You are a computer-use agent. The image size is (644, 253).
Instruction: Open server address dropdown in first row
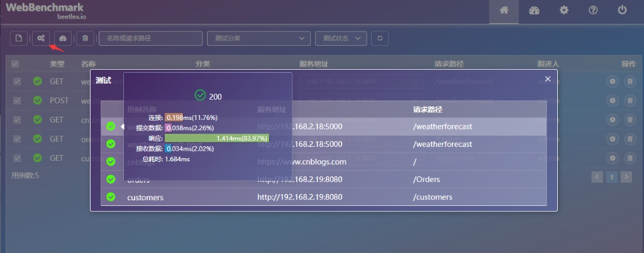pyautogui.click(x=362, y=82)
